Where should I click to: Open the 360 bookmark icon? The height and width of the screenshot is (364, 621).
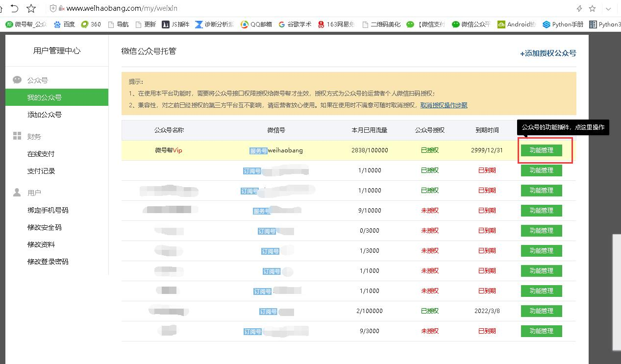coord(91,24)
